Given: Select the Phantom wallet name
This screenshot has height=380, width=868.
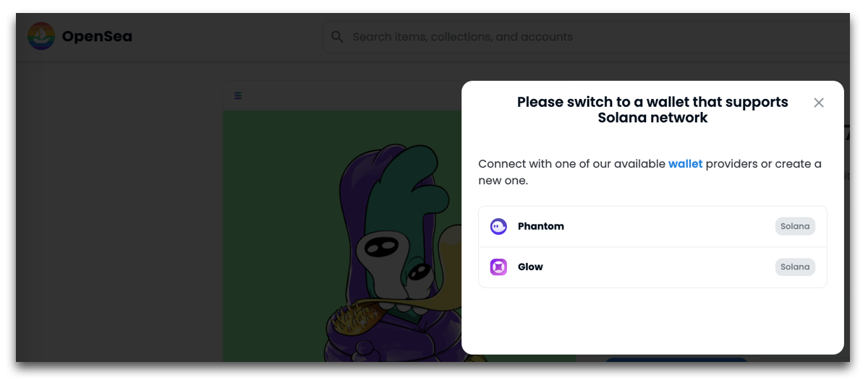Looking at the screenshot, I should (541, 226).
